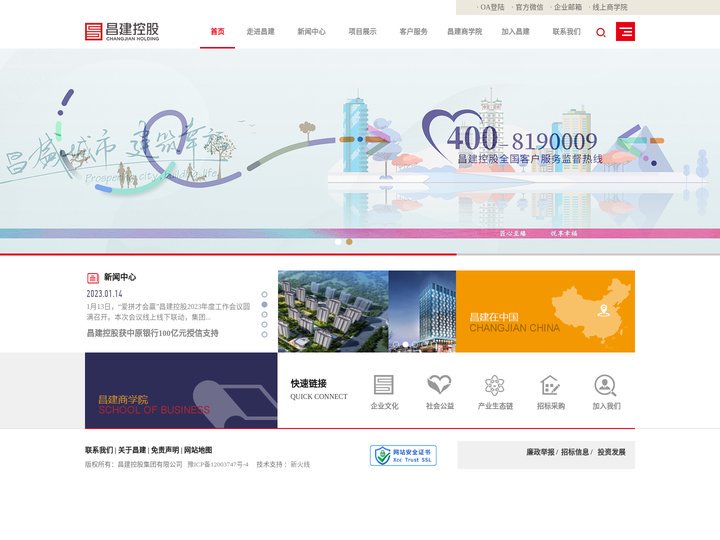Image resolution: width=720 pixels, height=540 pixels.
Task: Open the red hamburger menu button
Action: click(625, 32)
